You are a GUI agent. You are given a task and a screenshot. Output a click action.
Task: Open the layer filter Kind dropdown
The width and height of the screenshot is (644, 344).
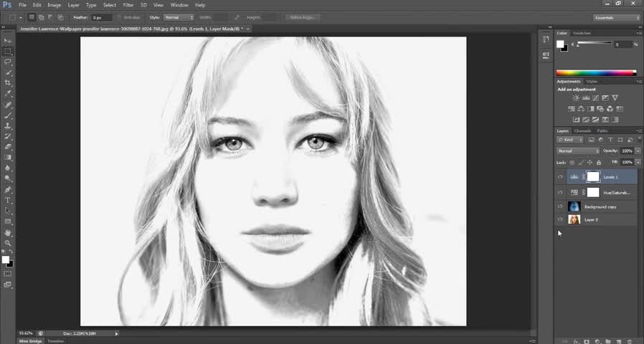tap(570, 140)
